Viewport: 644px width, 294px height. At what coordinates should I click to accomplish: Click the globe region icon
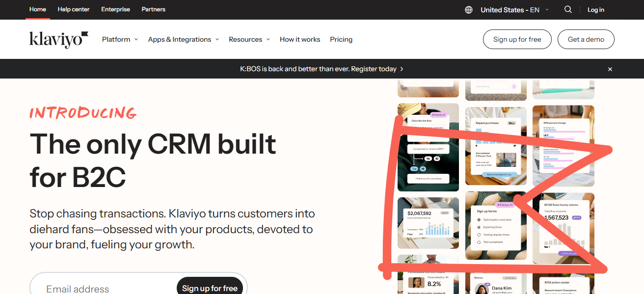pyautogui.click(x=469, y=10)
